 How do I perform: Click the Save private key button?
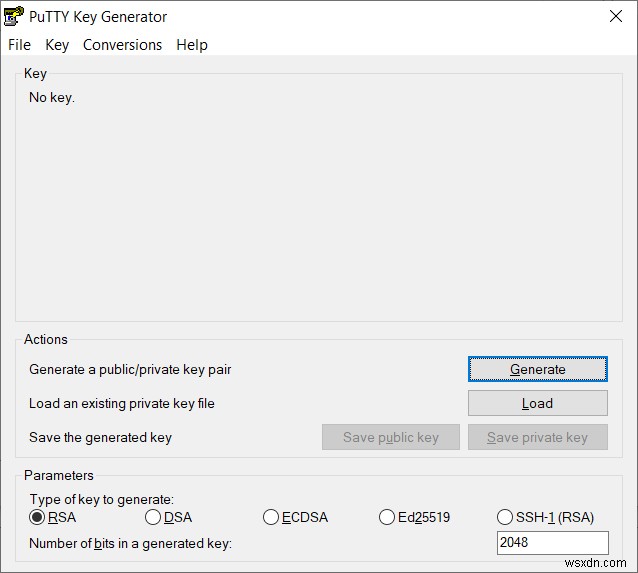tap(537, 437)
